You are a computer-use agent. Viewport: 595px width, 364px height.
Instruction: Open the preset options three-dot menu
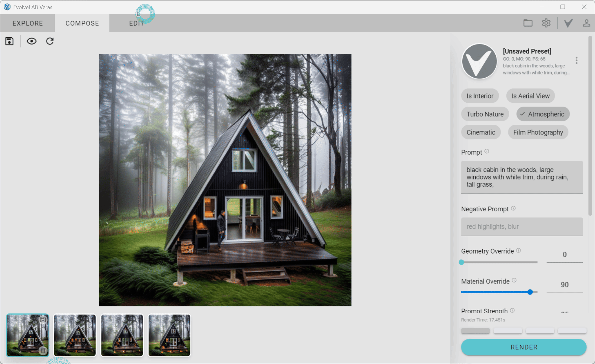tap(577, 61)
